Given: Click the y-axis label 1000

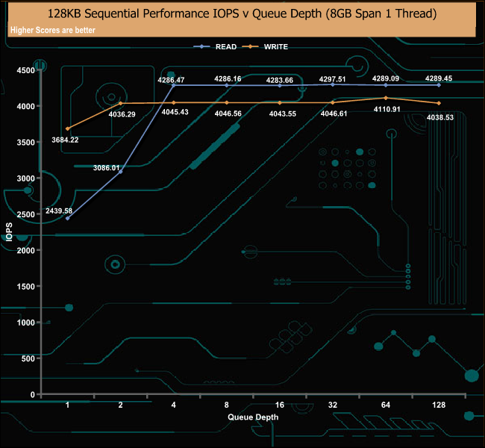Looking at the screenshot, I should coord(26,323).
